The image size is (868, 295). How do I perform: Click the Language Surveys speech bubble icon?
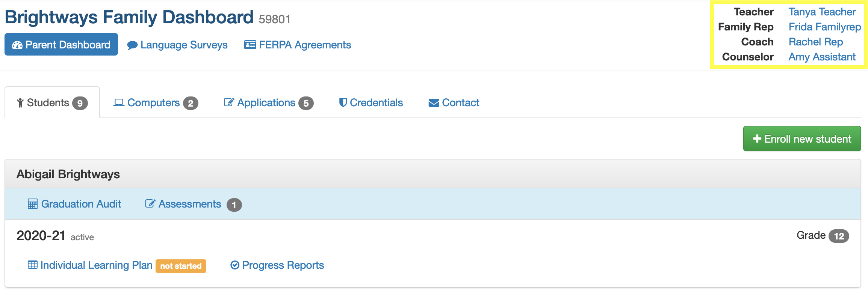[x=132, y=45]
